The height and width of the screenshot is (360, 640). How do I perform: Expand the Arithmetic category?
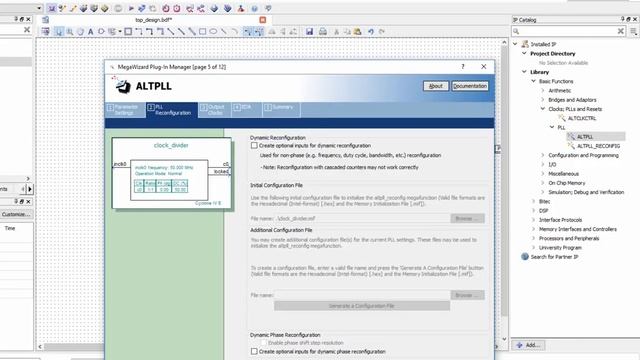(x=543, y=91)
